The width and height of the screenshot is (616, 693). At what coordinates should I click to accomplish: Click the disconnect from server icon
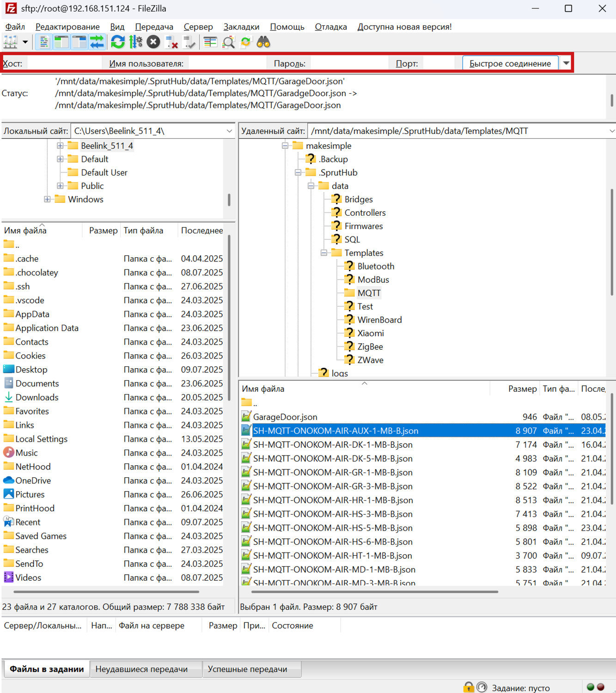(x=171, y=43)
